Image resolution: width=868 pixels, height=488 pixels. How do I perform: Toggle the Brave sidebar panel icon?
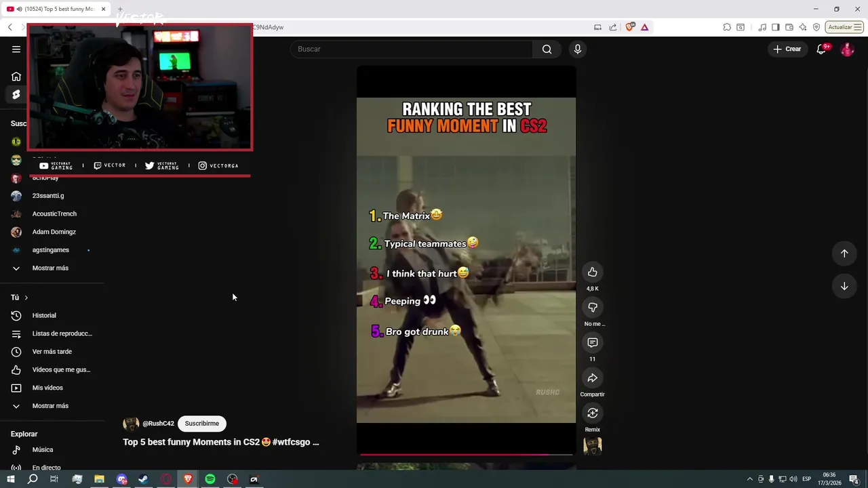point(776,27)
